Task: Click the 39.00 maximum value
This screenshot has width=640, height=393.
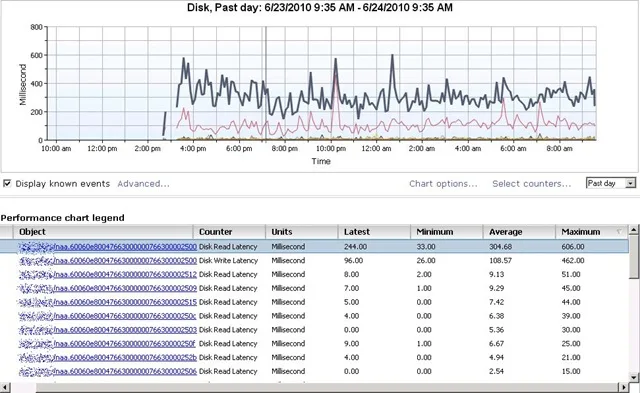Action: pyautogui.click(x=571, y=316)
